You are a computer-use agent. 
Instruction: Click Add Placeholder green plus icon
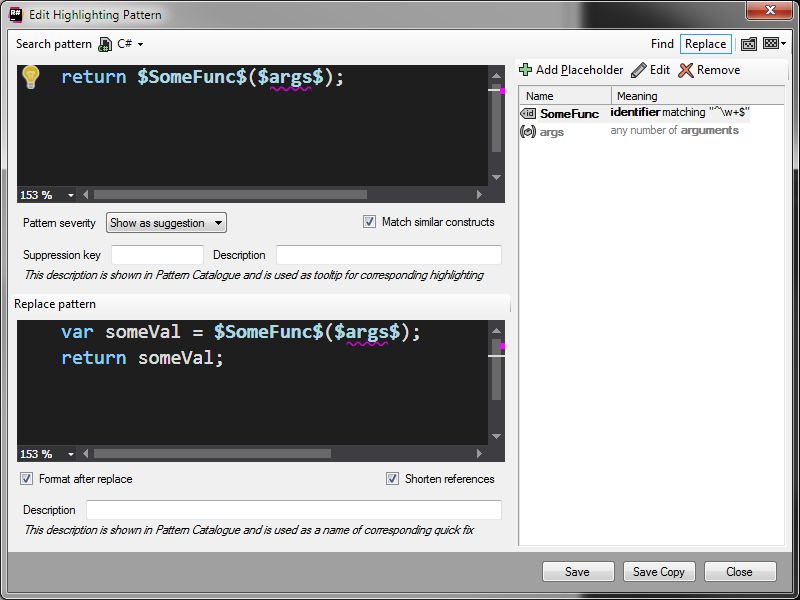tap(526, 69)
